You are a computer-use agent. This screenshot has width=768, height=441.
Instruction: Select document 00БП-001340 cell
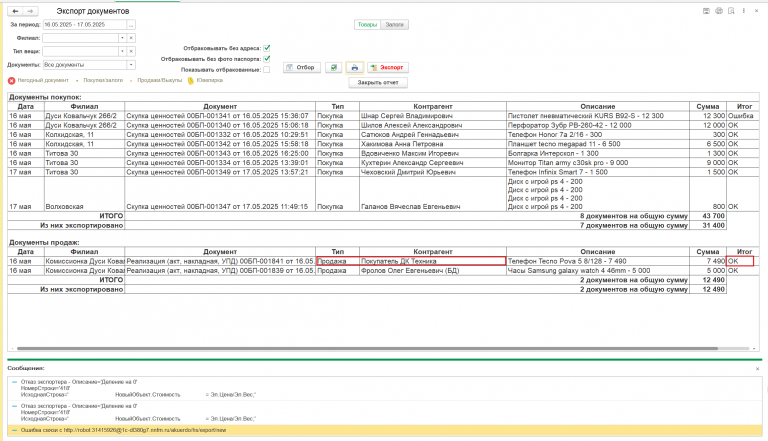(x=220, y=125)
